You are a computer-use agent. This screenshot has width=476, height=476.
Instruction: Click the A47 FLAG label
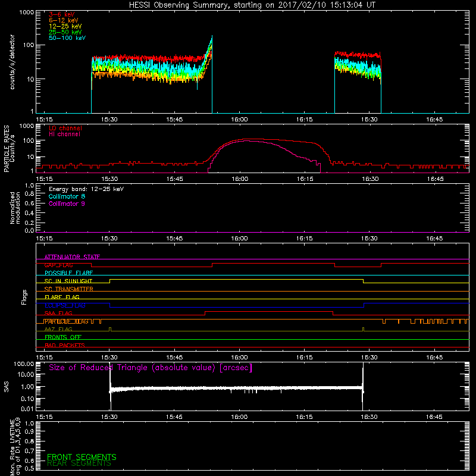[58, 329]
